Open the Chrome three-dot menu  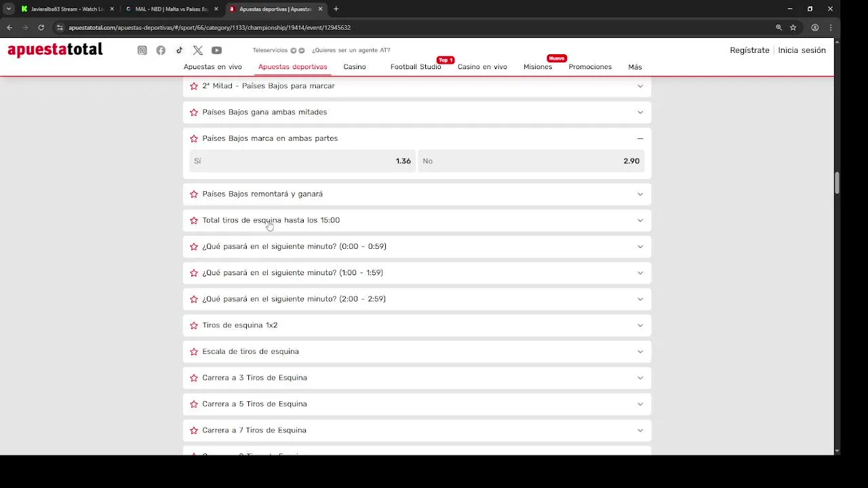pos(831,28)
